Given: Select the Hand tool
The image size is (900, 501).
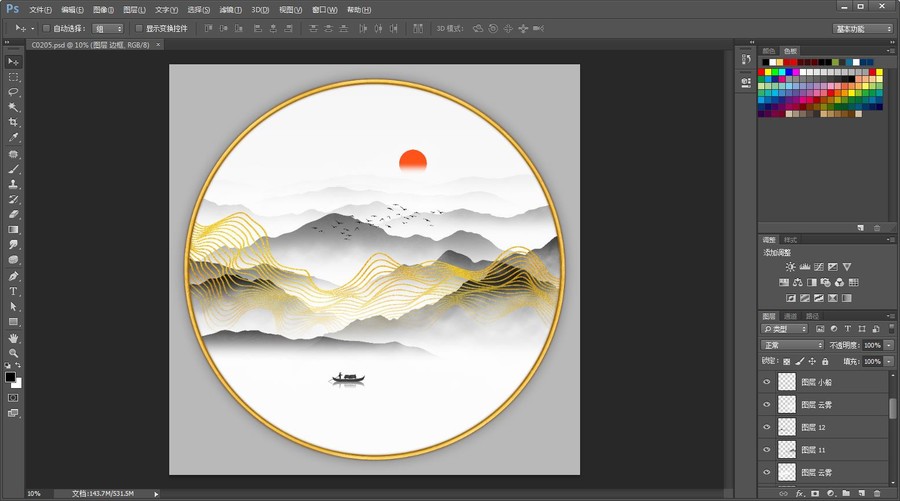Looking at the screenshot, I should (13, 338).
